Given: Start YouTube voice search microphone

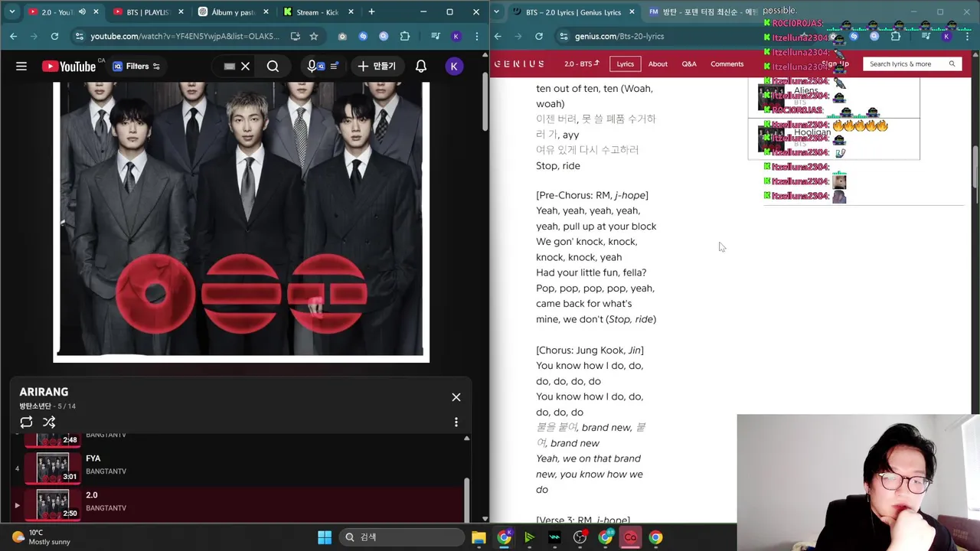Looking at the screenshot, I should 312,67.
